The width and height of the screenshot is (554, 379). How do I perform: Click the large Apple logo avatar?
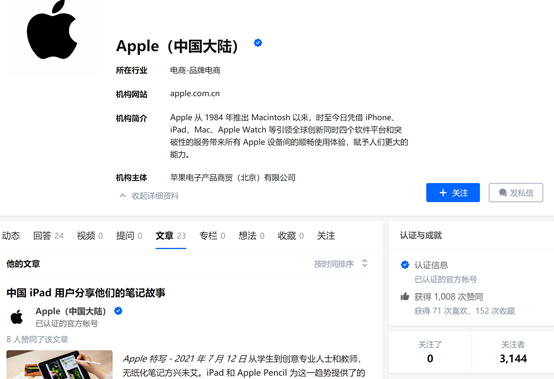point(52,30)
